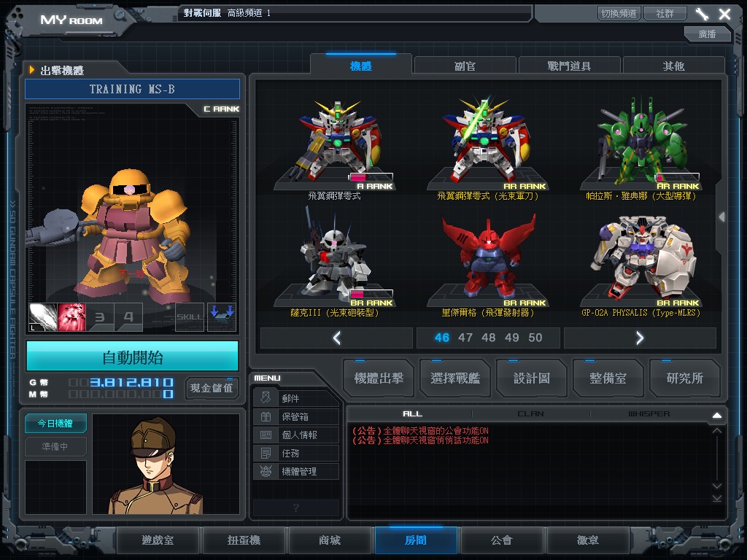Jump to unit page 50
This screenshot has height=560, width=747.
point(535,338)
